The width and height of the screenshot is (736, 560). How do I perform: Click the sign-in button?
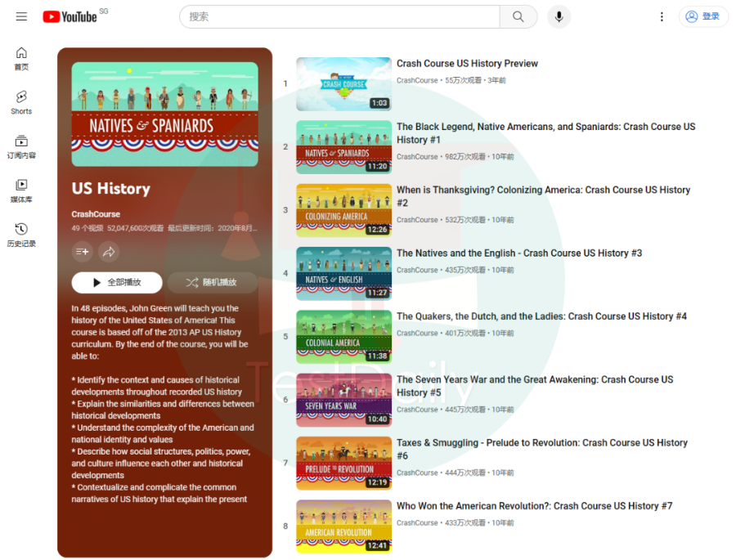703,16
